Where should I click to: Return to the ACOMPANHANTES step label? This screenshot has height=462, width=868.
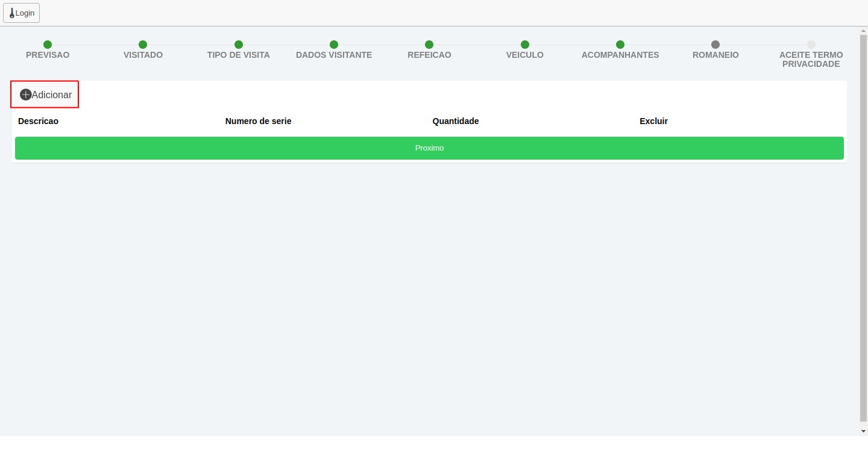pos(620,55)
